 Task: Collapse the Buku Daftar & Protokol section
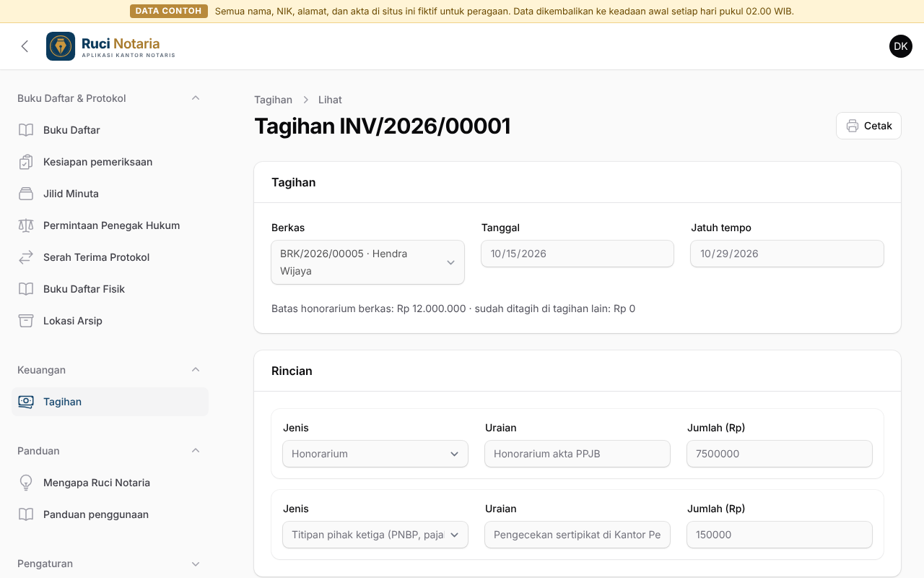click(196, 98)
